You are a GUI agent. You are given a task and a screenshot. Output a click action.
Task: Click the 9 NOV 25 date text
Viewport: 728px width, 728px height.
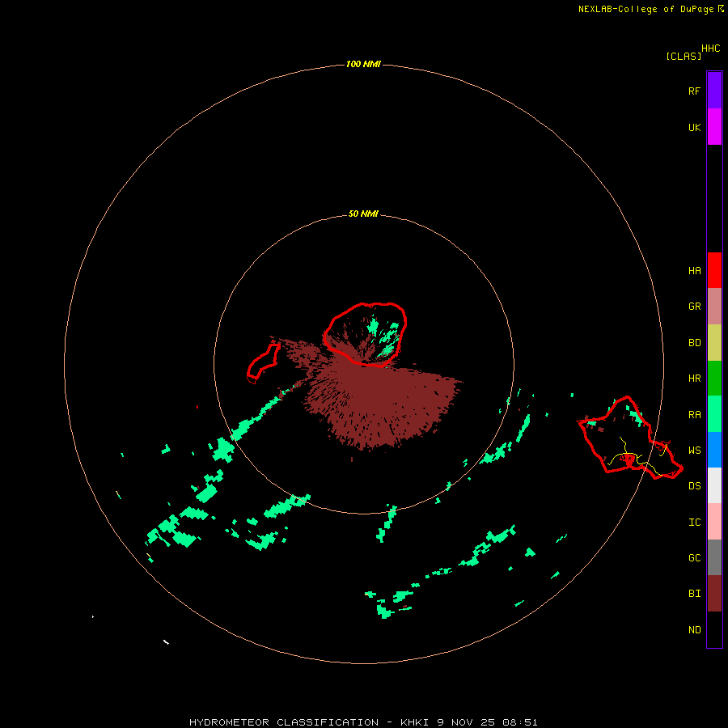click(x=466, y=722)
